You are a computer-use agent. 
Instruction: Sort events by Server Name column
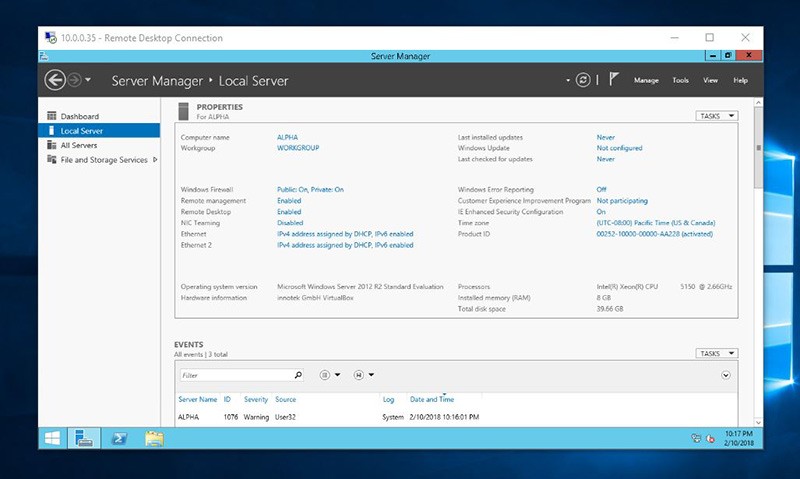coord(197,399)
